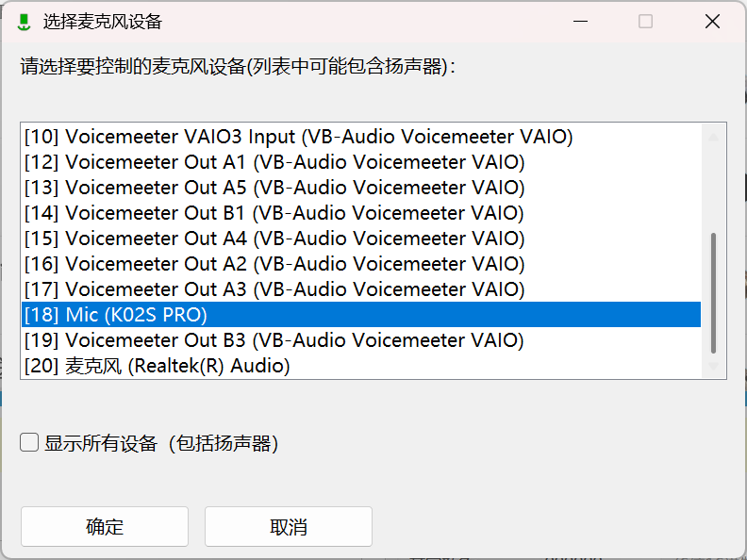Screen dimensions: 747x560
Task: Confirm selection with 确定 button
Action: tap(105, 527)
